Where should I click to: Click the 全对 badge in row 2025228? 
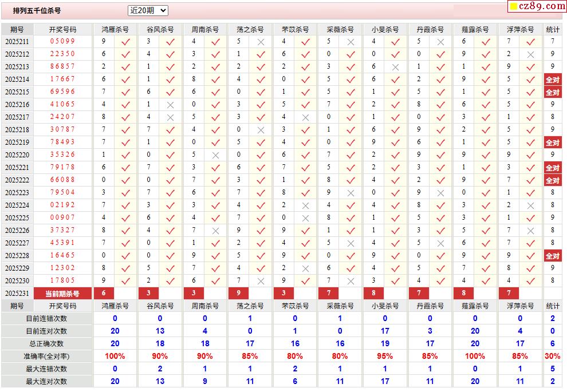pyautogui.click(x=553, y=256)
